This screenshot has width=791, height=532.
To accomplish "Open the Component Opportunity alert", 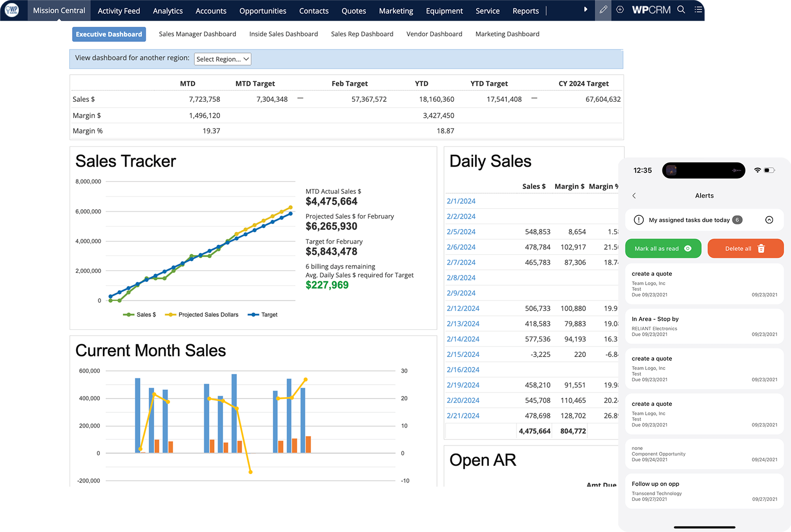I will (704, 454).
